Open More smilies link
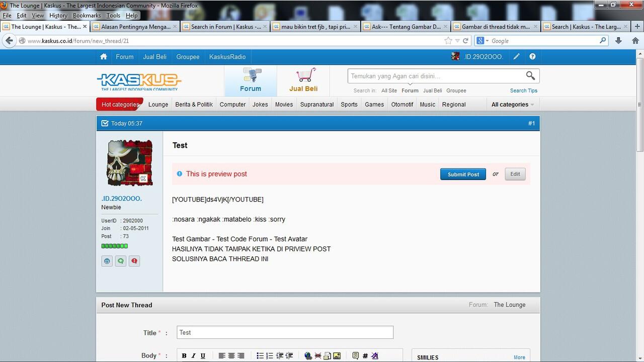 tap(519, 357)
